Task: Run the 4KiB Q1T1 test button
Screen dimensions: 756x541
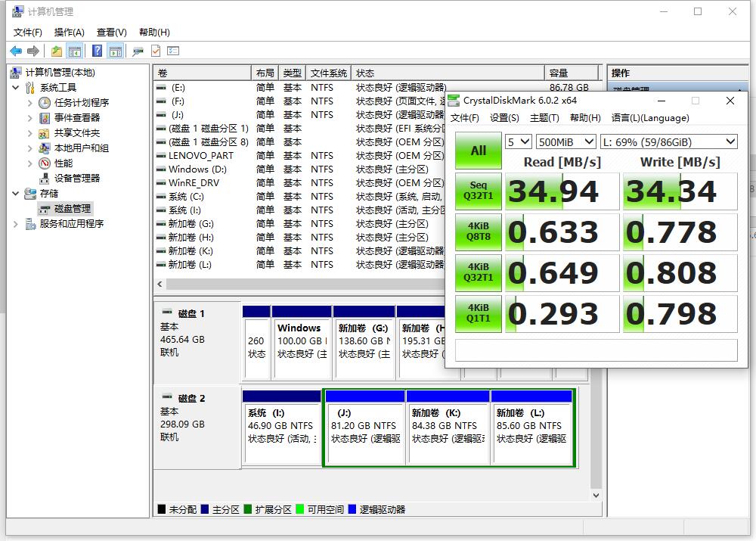Action: coord(479,313)
